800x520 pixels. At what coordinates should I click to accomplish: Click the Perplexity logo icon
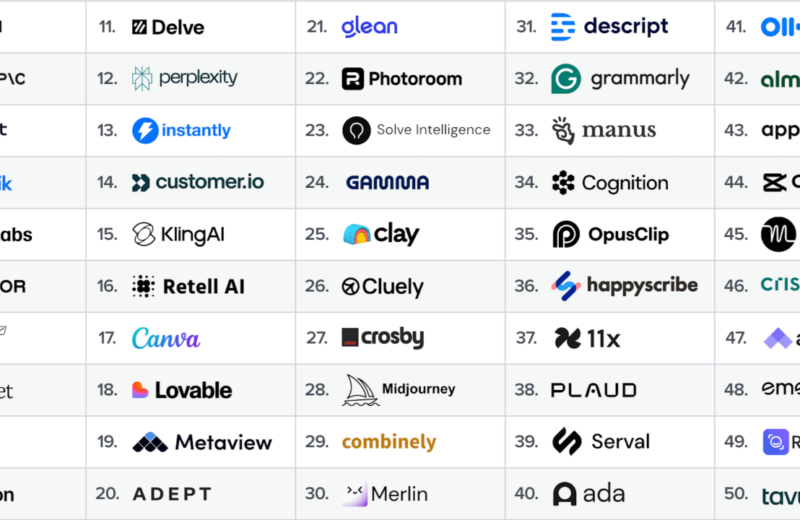tap(142, 78)
